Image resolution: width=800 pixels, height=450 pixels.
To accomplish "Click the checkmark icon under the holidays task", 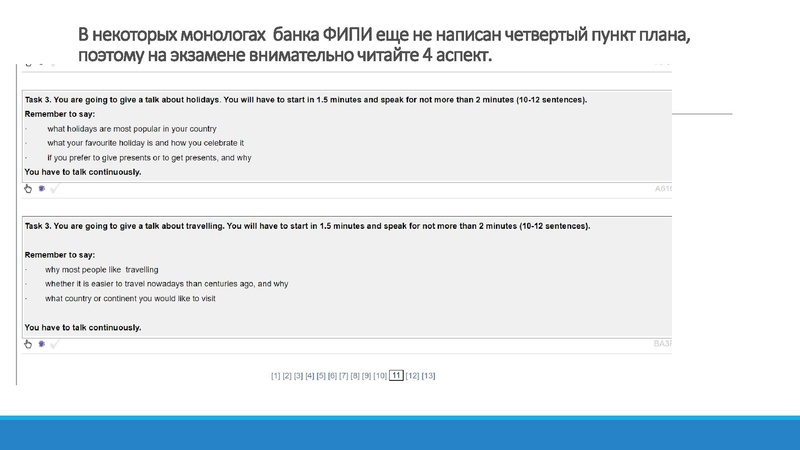I will (x=55, y=189).
